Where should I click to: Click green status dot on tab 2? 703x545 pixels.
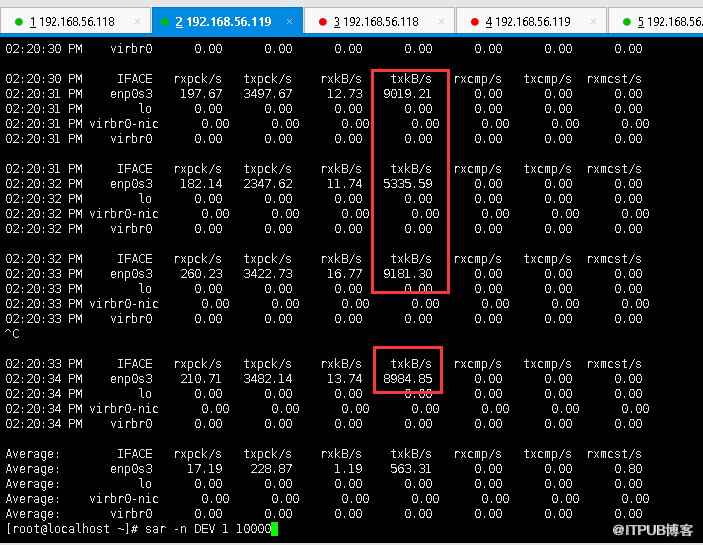click(x=166, y=21)
